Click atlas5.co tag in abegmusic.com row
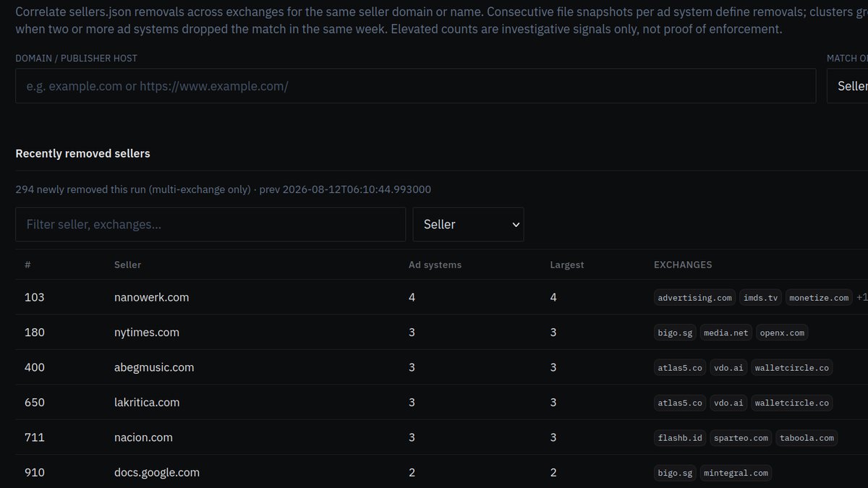 click(x=680, y=367)
